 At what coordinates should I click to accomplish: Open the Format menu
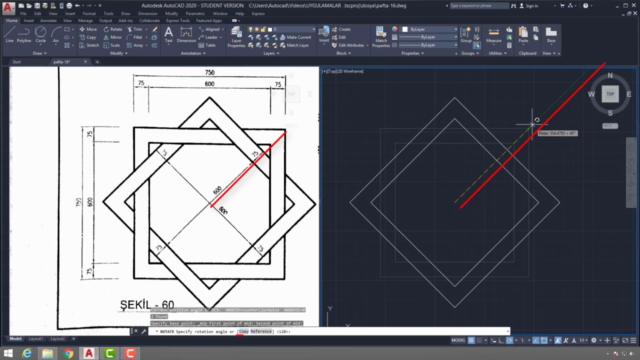pyautogui.click(x=89, y=13)
